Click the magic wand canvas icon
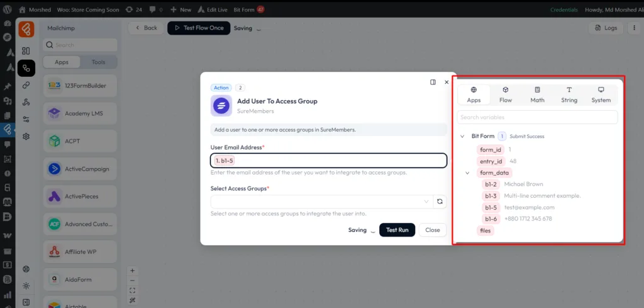The image size is (644, 308). [132, 300]
